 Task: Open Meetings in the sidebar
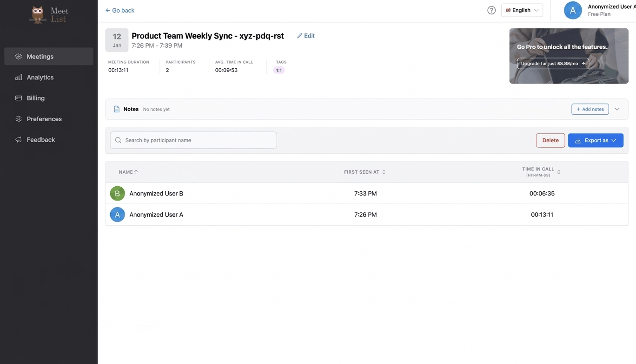pyautogui.click(x=49, y=57)
